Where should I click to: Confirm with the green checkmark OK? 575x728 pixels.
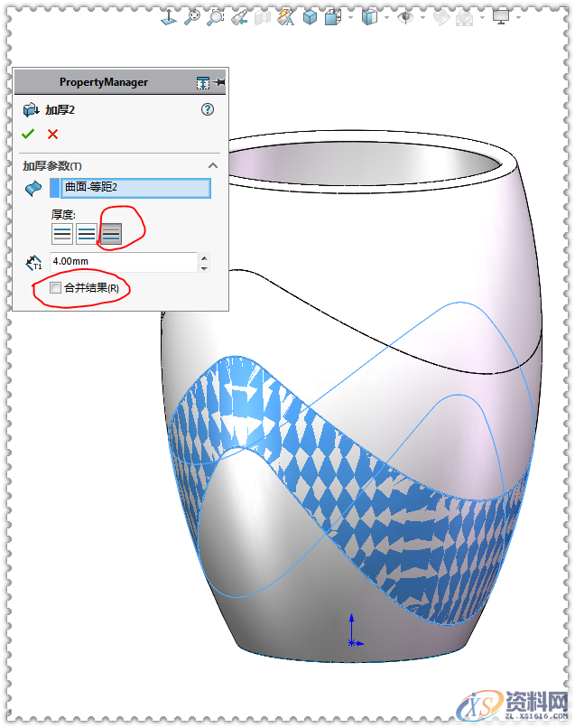point(28,135)
